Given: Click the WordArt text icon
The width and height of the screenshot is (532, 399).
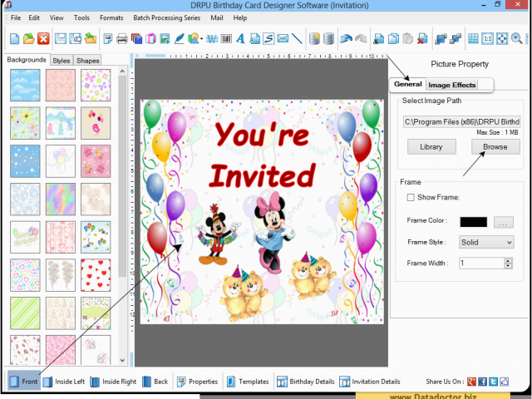Looking at the screenshot, I should 212,39.
